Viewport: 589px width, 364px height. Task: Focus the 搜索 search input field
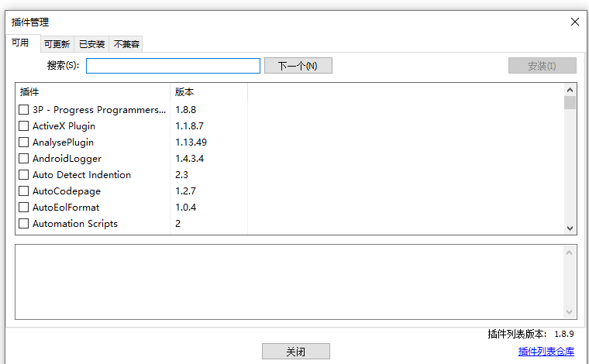[173, 66]
